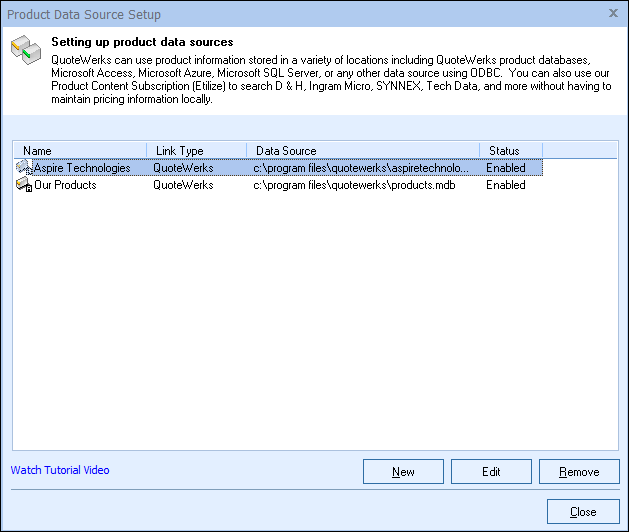Click Enabled status of Aspire Technologies
Image resolution: width=629 pixels, height=532 pixels.
click(506, 168)
